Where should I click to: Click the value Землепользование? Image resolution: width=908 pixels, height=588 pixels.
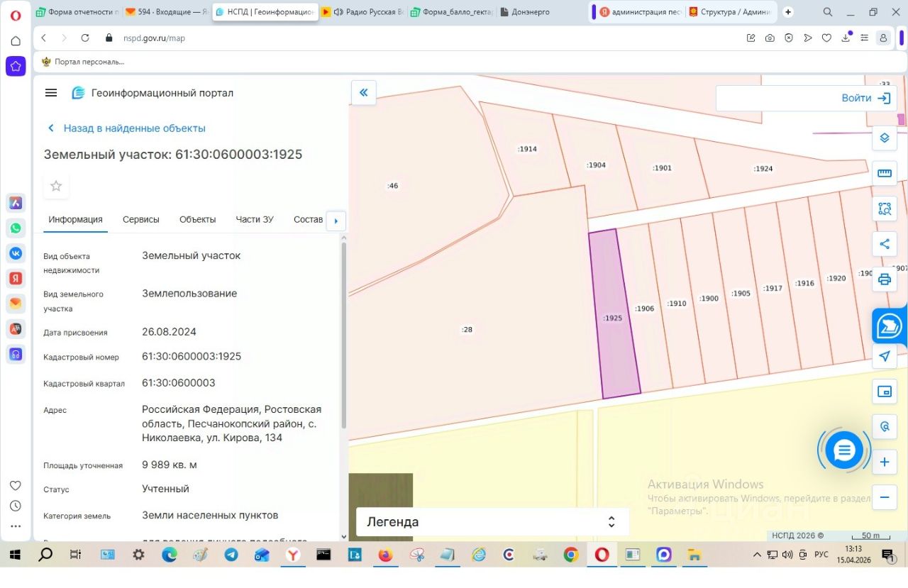189,294
